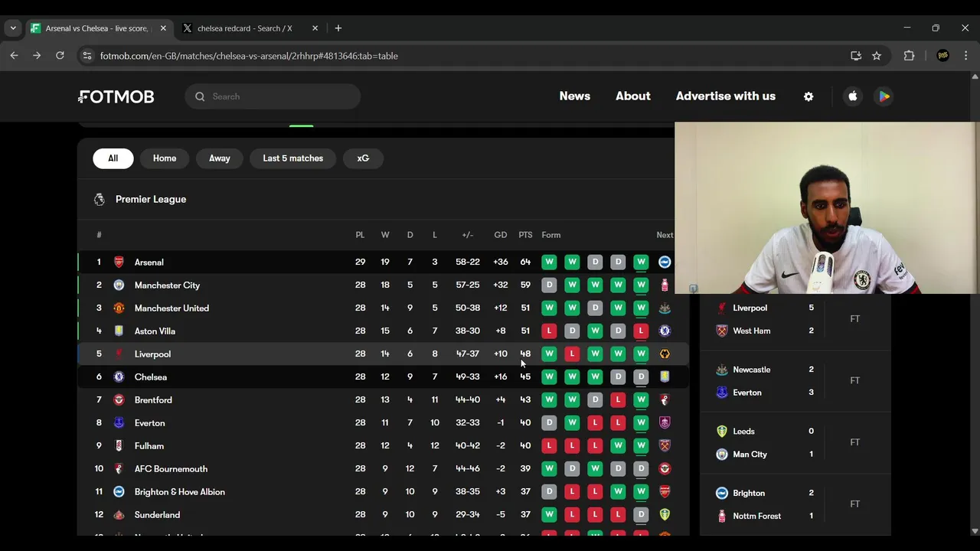980x551 pixels.
Task: Click the Newcastle crest in results
Action: [721, 370]
